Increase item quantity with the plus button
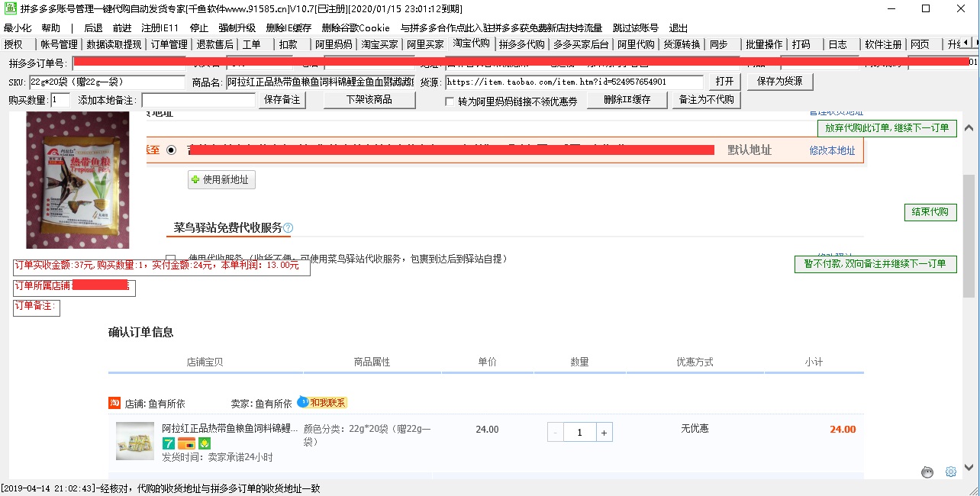 (604, 433)
